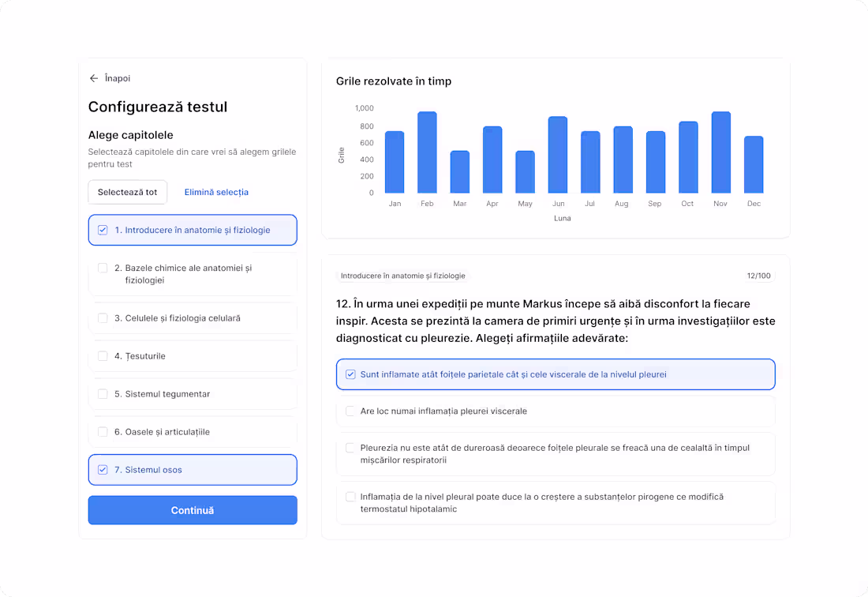Check answer about substanțelor pirogene
This screenshot has width=868, height=597.
(351, 497)
